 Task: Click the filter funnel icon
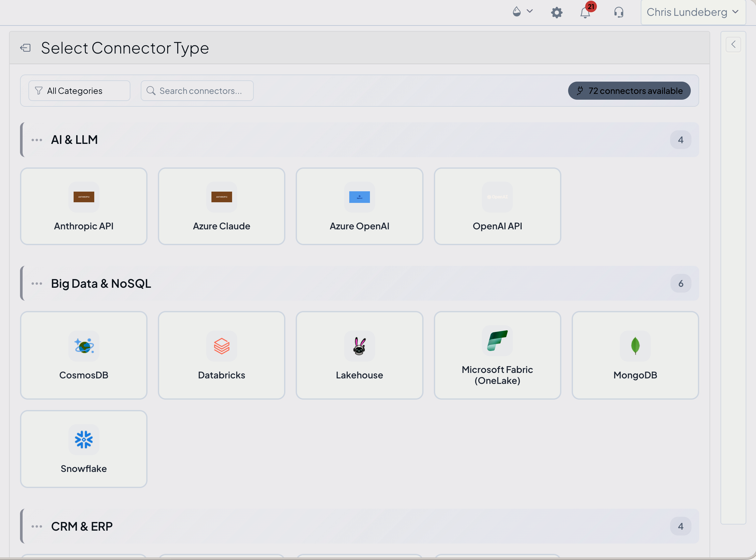pos(39,91)
